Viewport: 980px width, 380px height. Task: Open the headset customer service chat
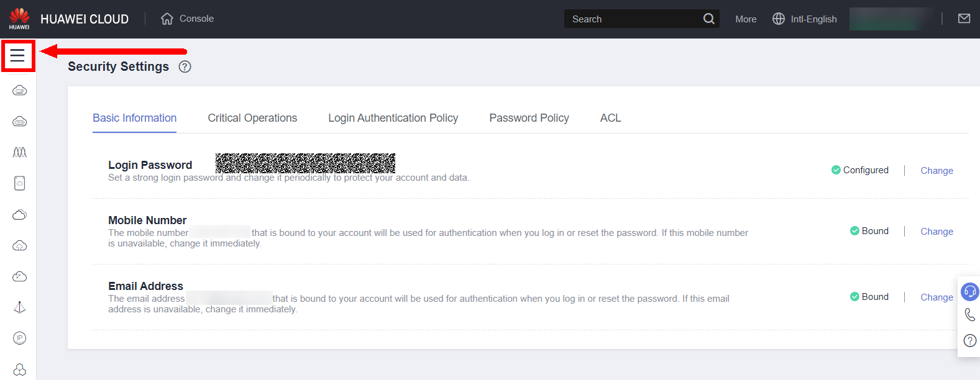pyautogui.click(x=969, y=291)
